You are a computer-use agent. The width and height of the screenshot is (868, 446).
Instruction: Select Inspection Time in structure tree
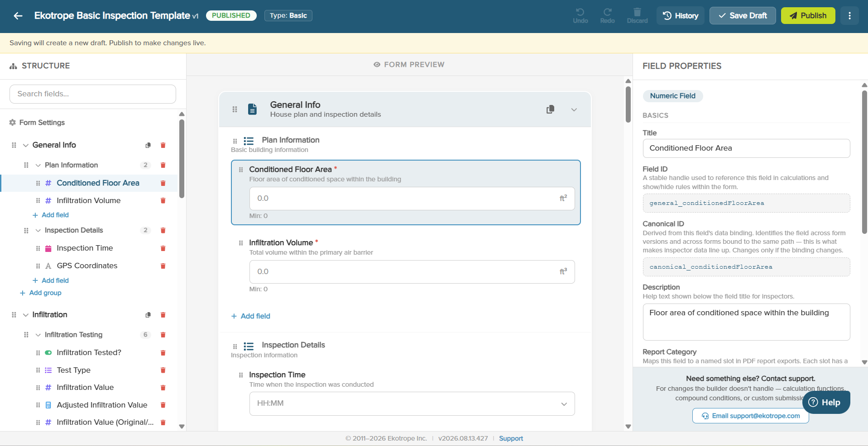click(x=85, y=248)
